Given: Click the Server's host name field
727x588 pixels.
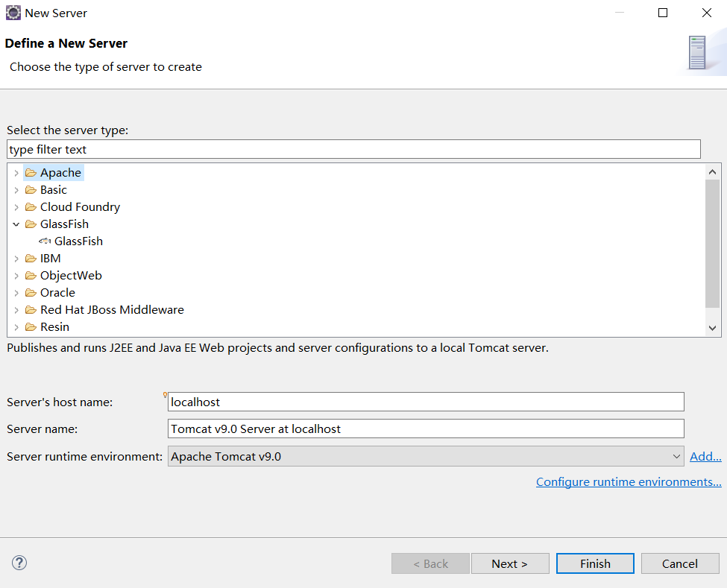Looking at the screenshot, I should point(426,402).
